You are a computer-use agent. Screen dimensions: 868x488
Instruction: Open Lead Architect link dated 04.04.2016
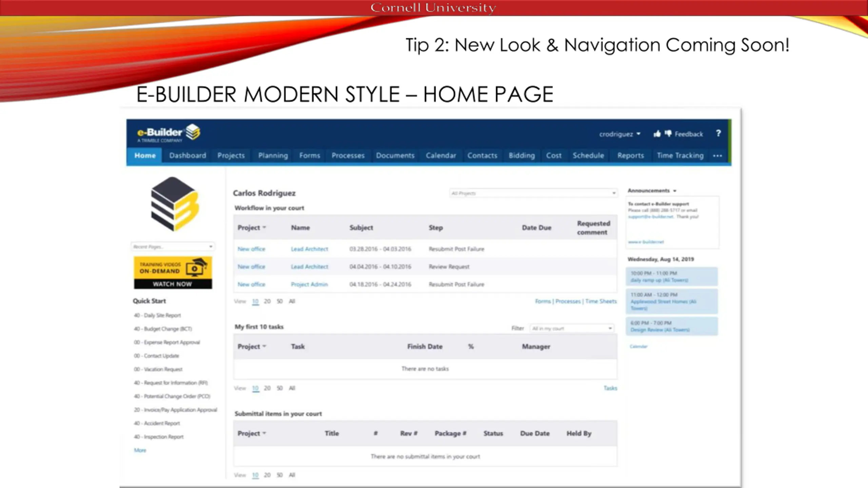(x=309, y=267)
